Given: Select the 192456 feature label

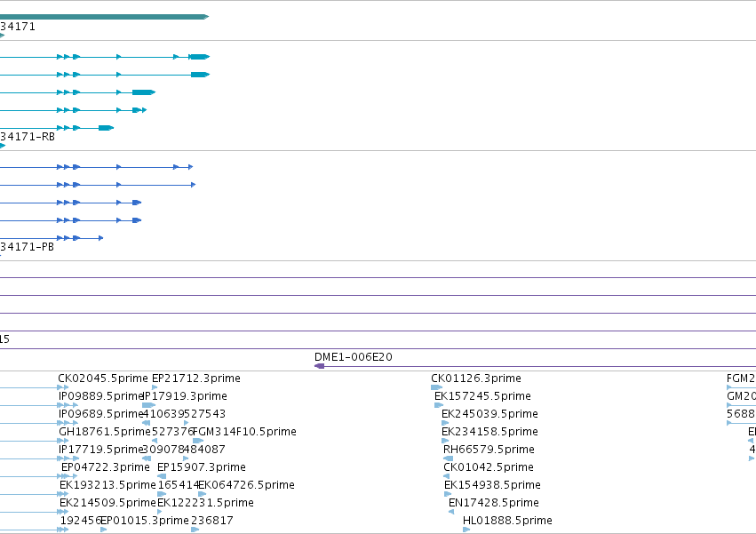Looking at the screenshot, I should coord(81,521).
